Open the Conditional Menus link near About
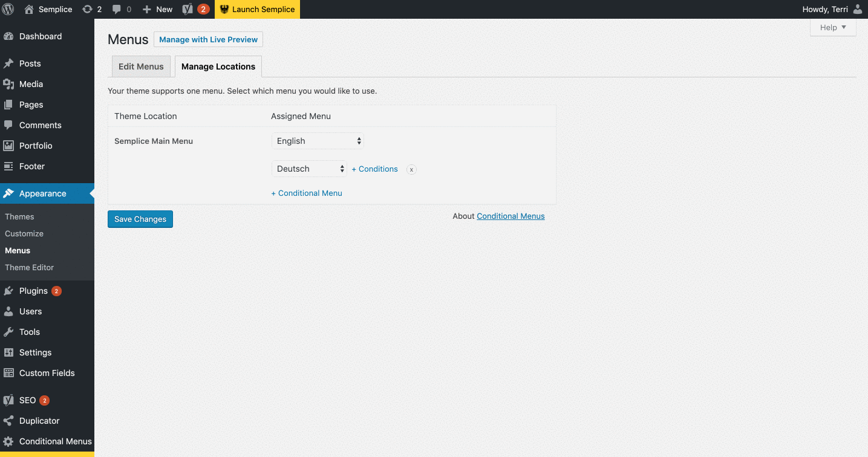Screen dimensions: 868x457 coord(510,216)
